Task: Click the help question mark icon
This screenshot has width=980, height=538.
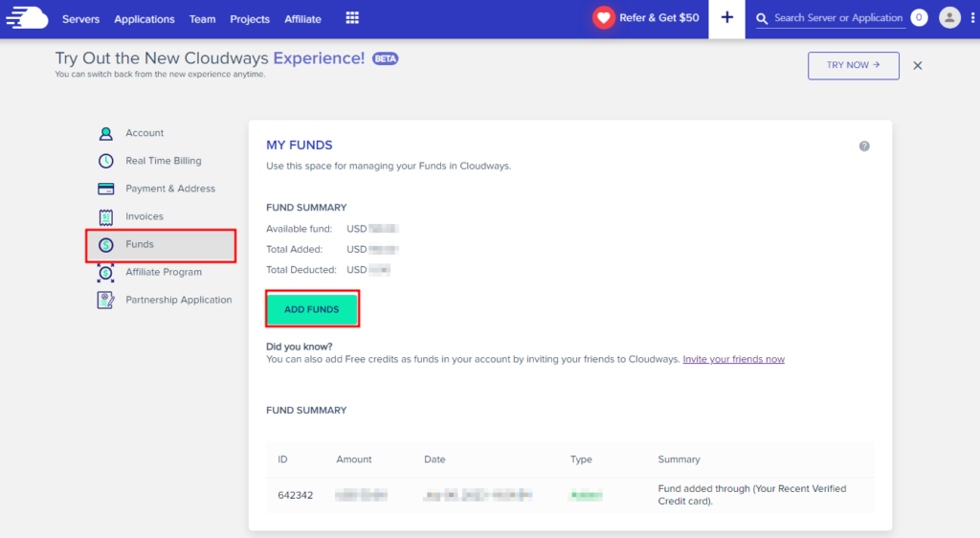Action: click(864, 146)
